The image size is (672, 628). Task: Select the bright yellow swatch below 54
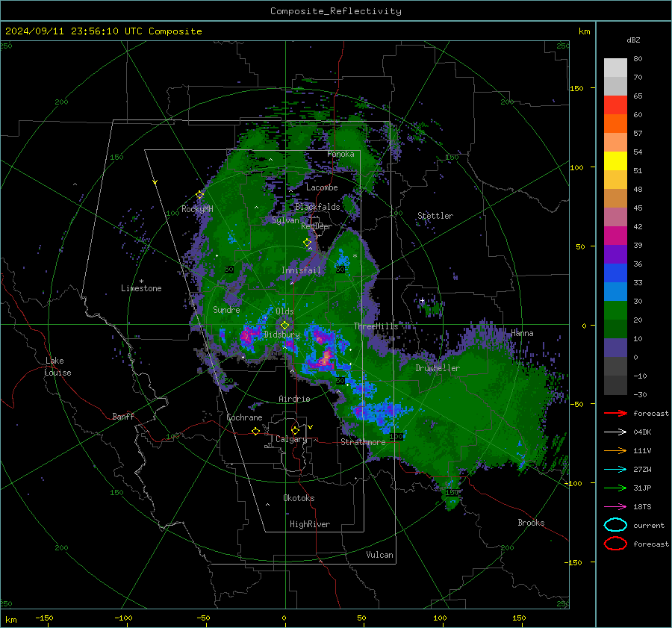point(615,161)
